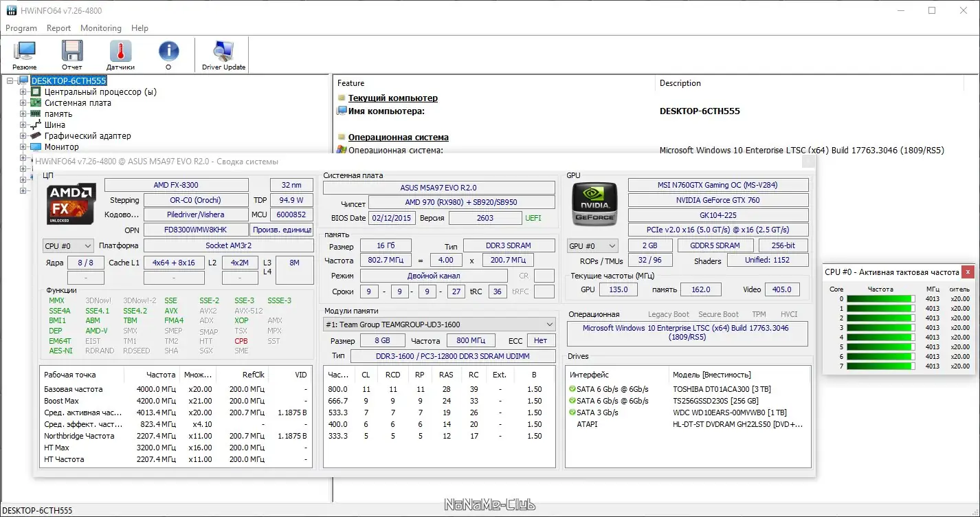This screenshot has height=517, width=980.
Task: Click the board icon beside Системная плата
Action: (36, 103)
